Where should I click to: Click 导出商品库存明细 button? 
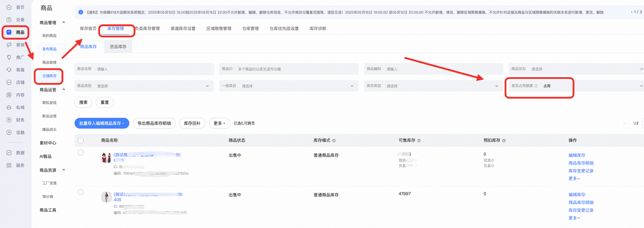154,123
